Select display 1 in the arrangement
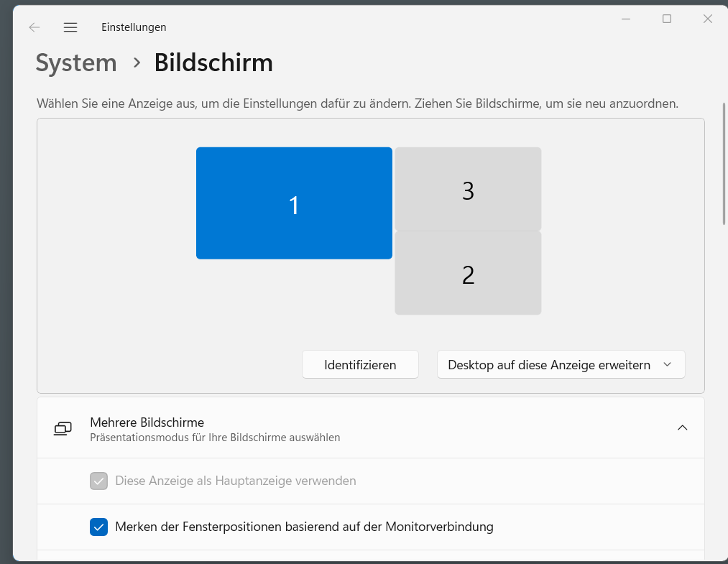728x564 pixels. 295,203
